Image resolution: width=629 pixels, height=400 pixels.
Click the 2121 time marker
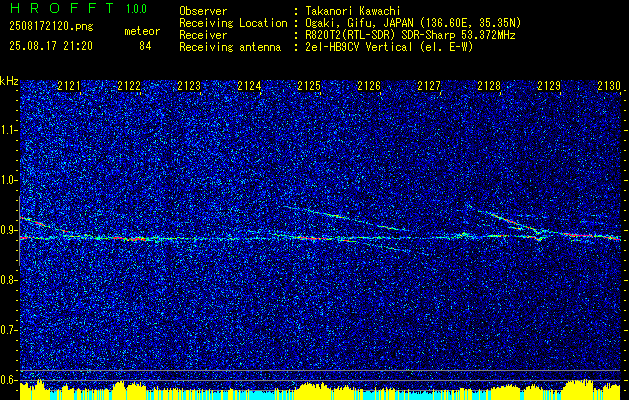(69, 86)
